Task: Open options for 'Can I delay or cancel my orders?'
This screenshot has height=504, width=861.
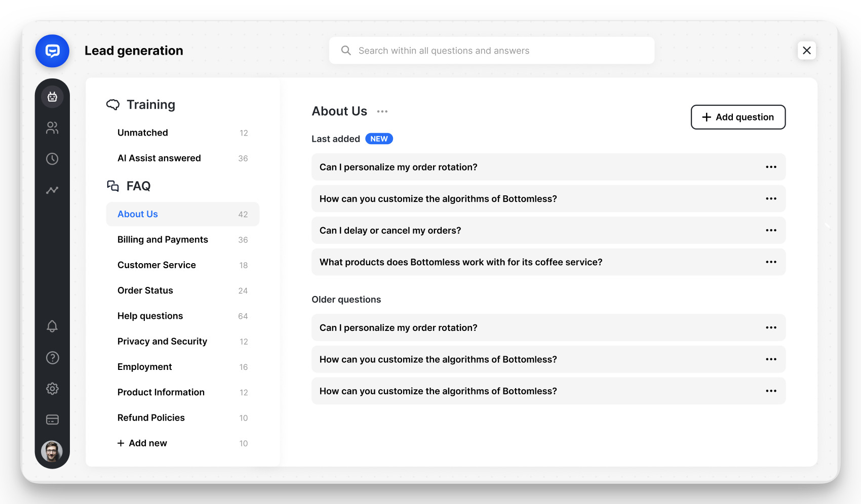Action: [771, 230]
